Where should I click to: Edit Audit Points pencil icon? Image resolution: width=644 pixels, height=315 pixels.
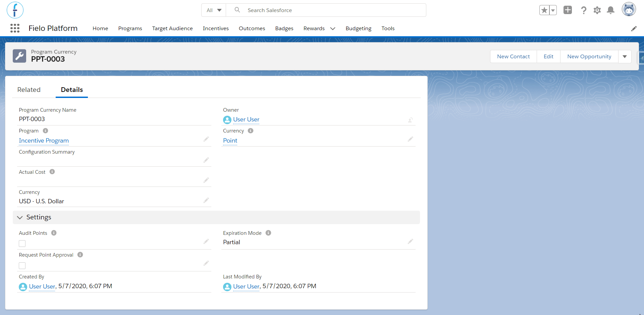(x=206, y=242)
